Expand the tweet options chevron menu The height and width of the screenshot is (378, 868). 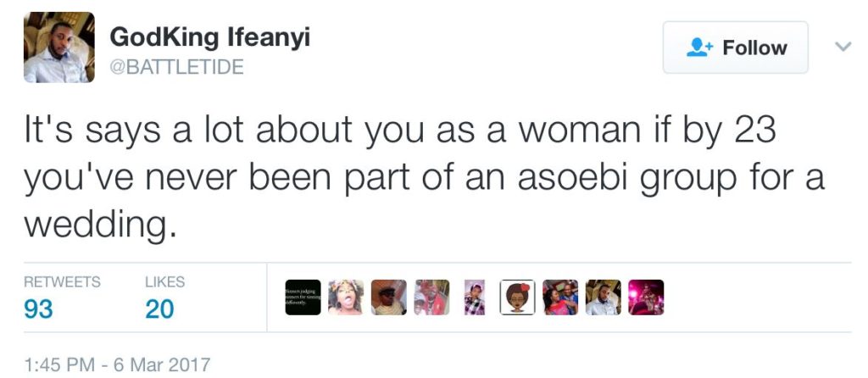[843, 47]
